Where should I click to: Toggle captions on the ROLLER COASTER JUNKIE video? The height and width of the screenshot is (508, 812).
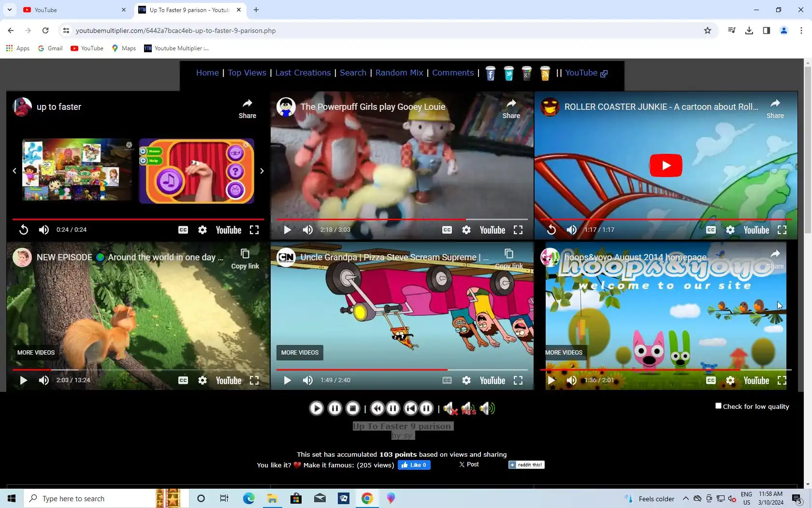tap(711, 230)
